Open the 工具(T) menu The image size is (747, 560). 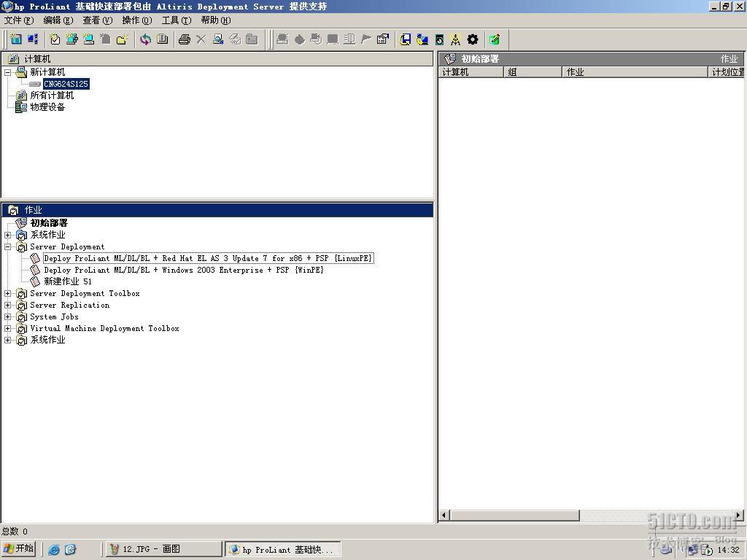(177, 20)
